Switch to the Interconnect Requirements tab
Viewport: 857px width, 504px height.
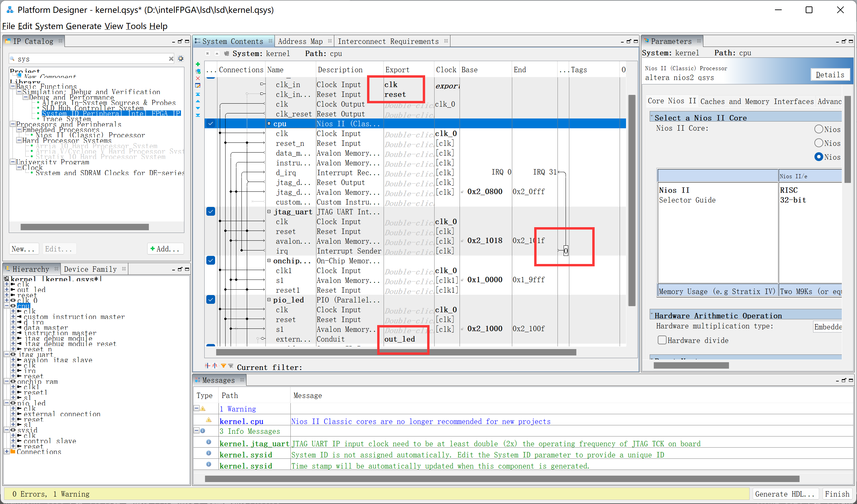pyautogui.click(x=388, y=41)
